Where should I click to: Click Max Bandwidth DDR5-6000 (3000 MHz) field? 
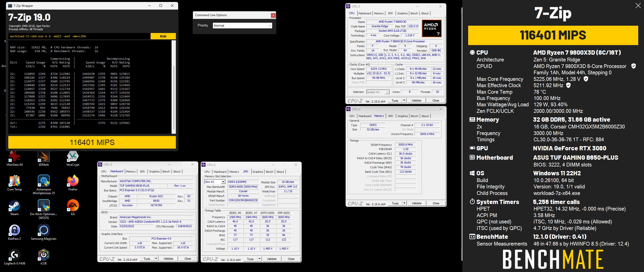243,187
